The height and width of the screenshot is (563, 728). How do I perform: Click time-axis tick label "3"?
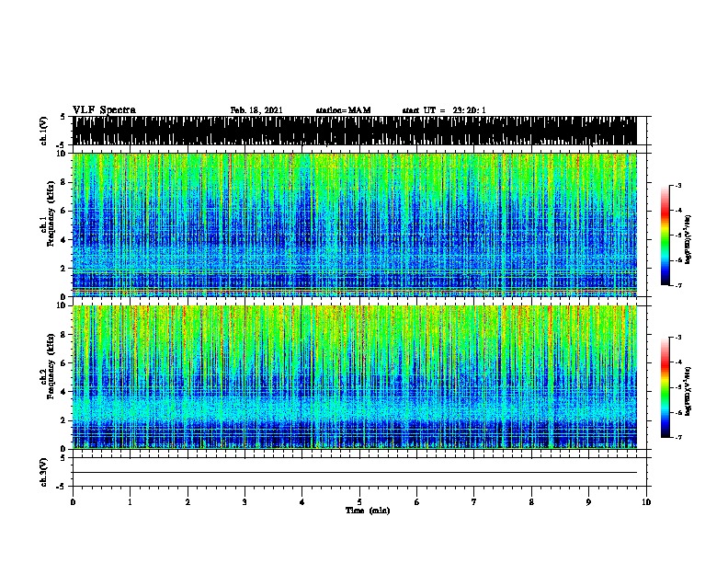coord(245,501)
